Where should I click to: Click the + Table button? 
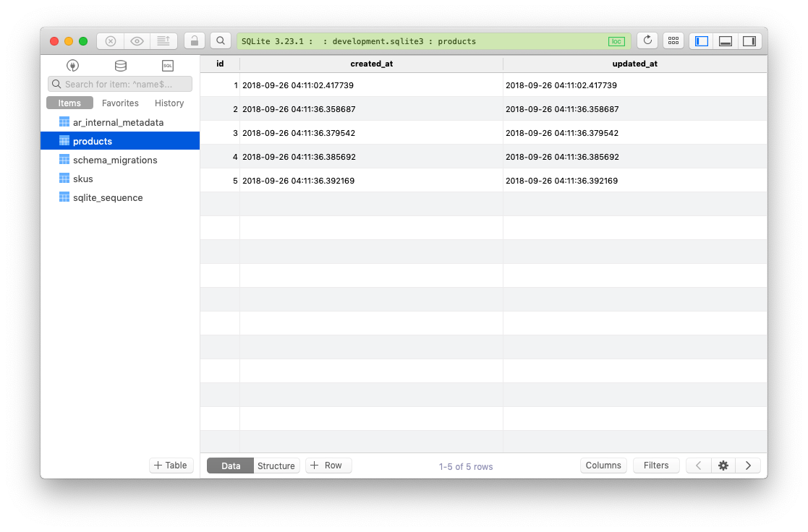171,465
